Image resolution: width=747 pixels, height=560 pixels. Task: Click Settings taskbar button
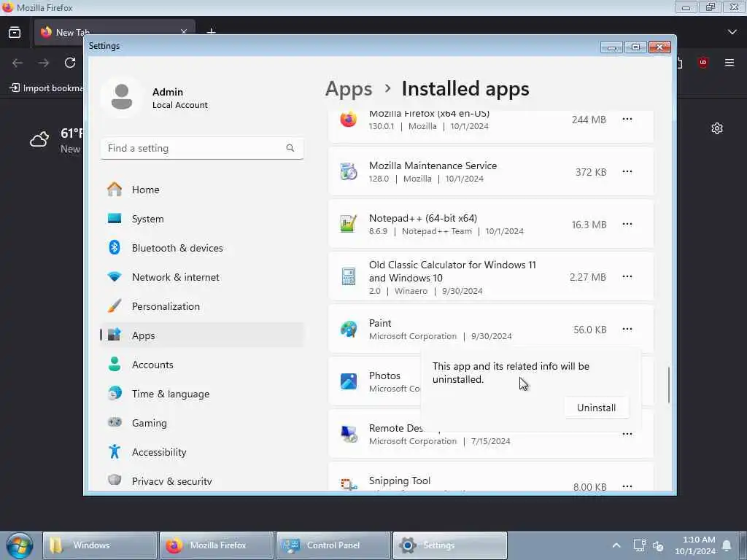[x=449, y=545]
